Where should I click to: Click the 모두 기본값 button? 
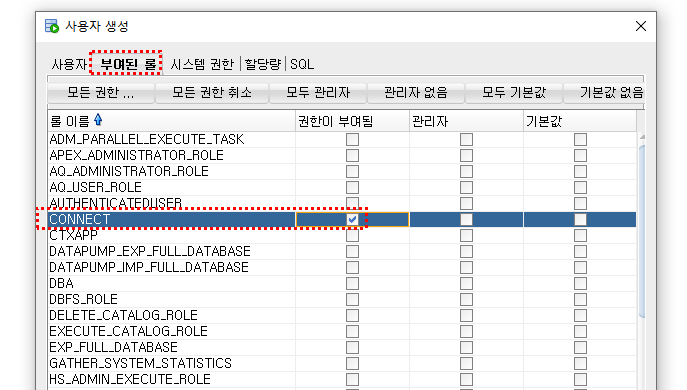[513, 92]
